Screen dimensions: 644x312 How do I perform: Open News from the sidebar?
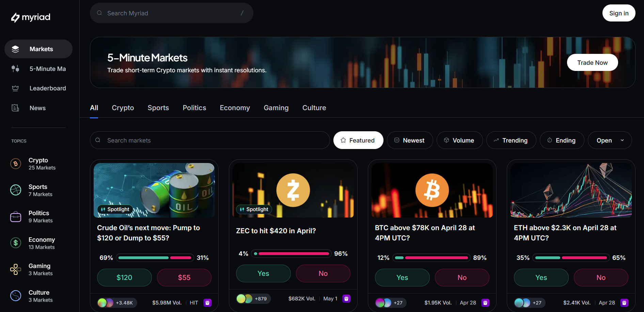pos(15,108)
